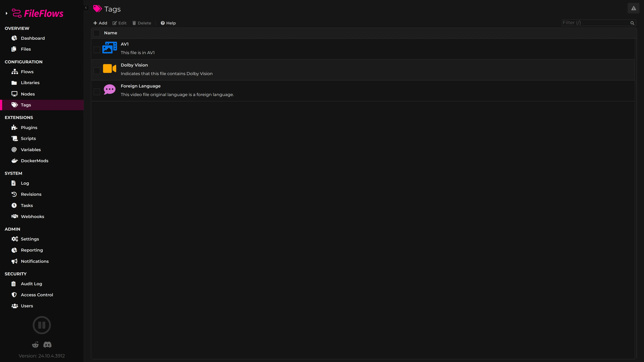Click the Nodes monitor icon
The image size is (644, 362).
[14, 94]
